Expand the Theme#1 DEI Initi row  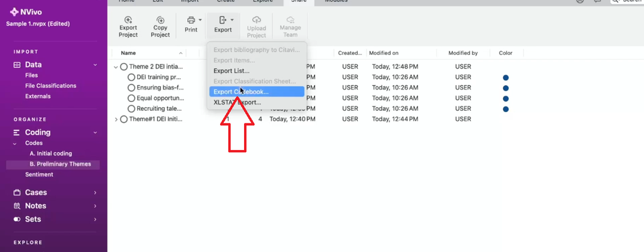click(x=116, y=120)
